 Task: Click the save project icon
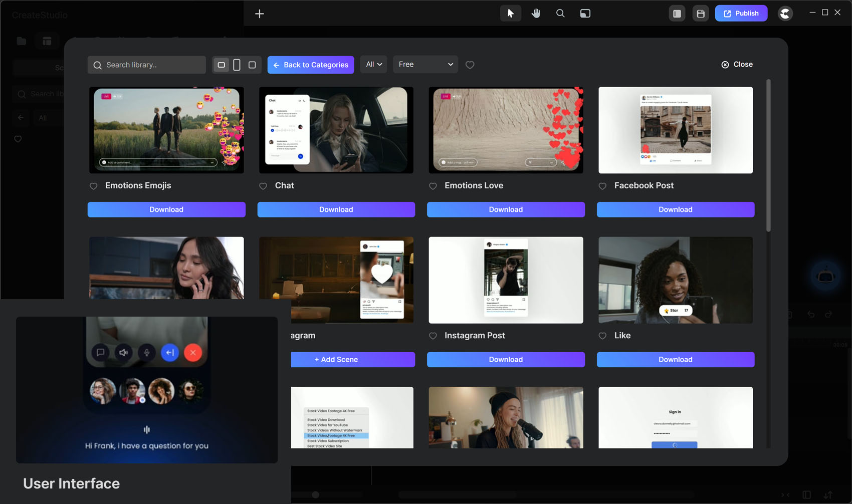701,14
